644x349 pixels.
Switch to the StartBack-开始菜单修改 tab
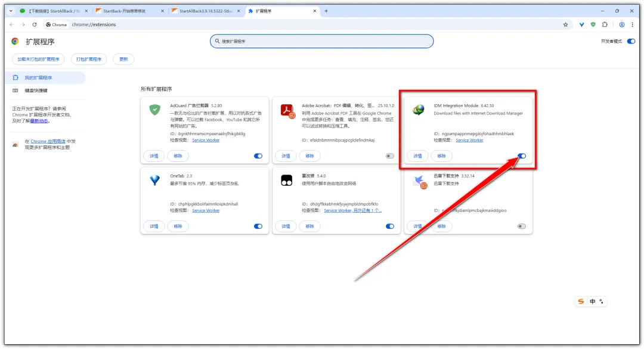point(129,11)
